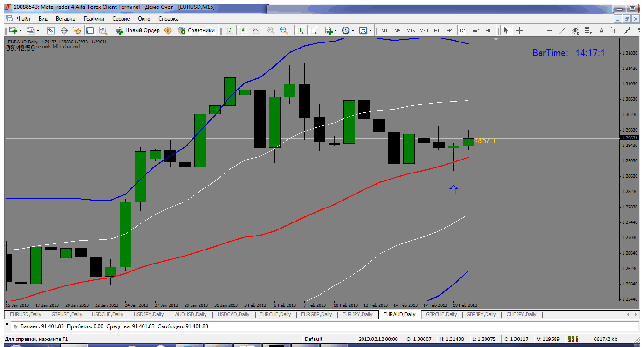Screen dimensions: 644x347
Task: Click the blue up arrow on chart
Action: tap(453, 189)
